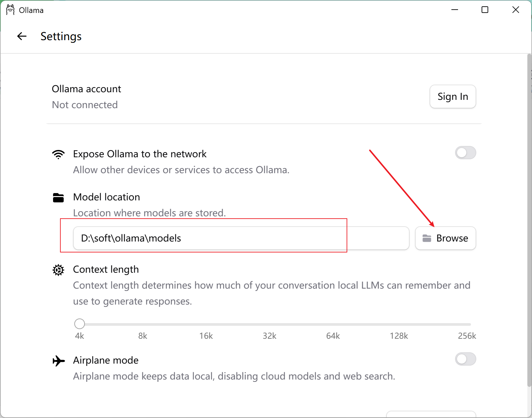532x418 pixels.
Task: Open Browse to choose model folder
Action: pos(445,238)
